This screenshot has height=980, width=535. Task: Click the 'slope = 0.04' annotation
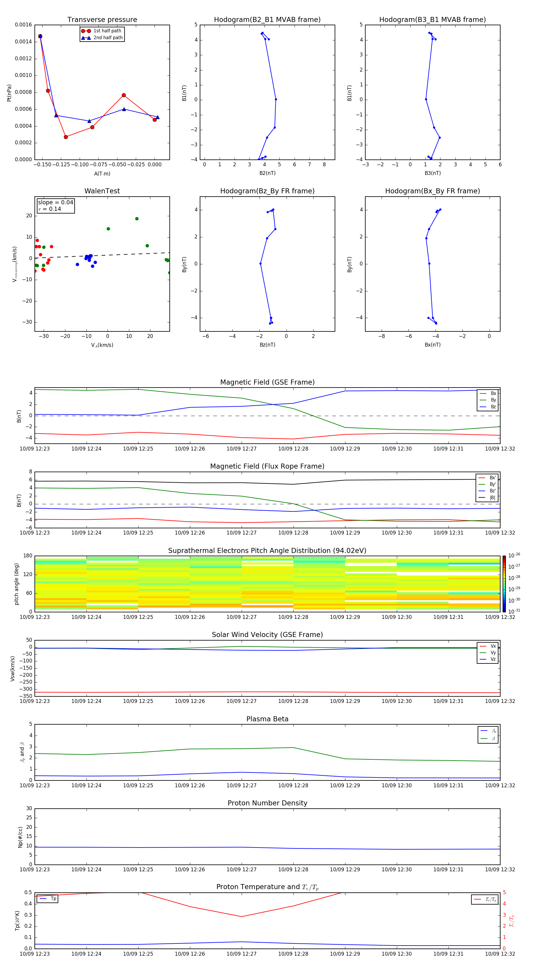pos(56,203)
